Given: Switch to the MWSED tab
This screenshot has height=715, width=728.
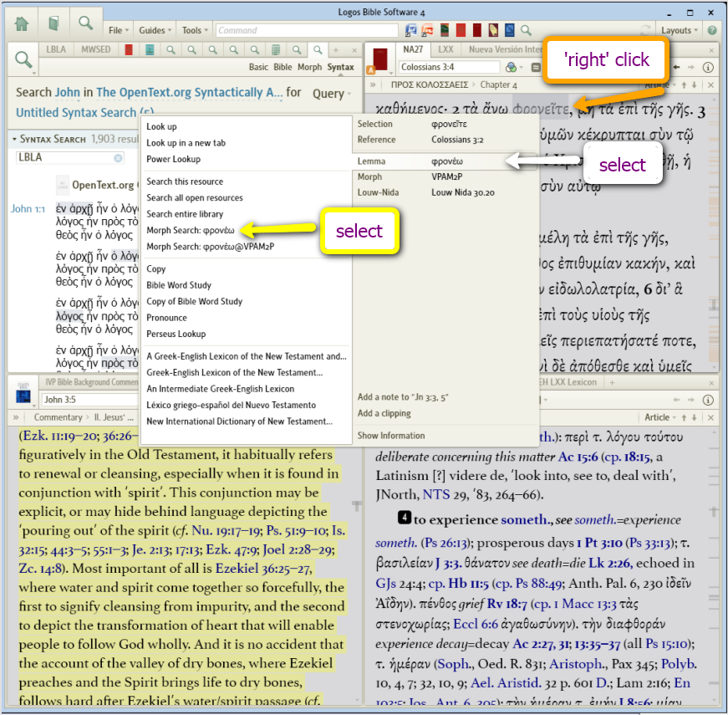Looking at the screenshot, I should tap(95, 49).
